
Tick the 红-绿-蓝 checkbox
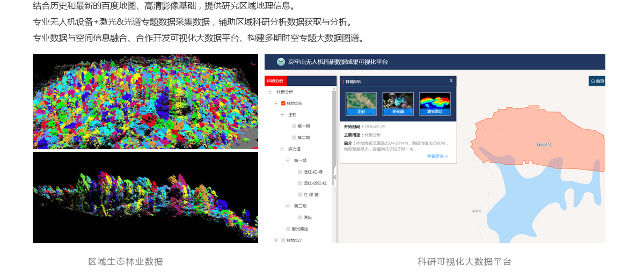tap(300, 195)
